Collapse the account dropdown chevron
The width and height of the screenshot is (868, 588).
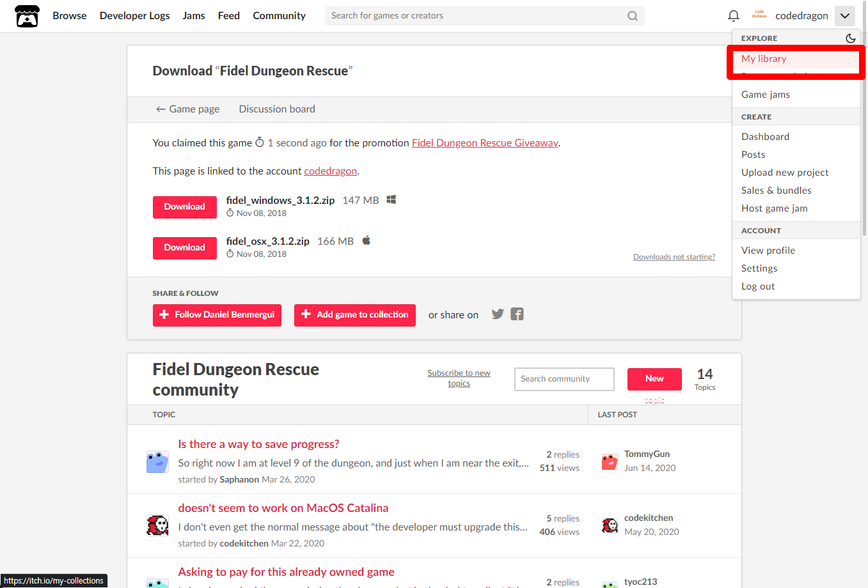point(845,16)
